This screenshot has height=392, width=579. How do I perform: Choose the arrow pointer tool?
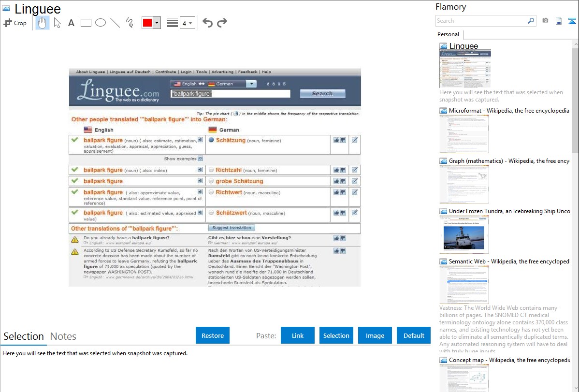(x=57, y=23)
